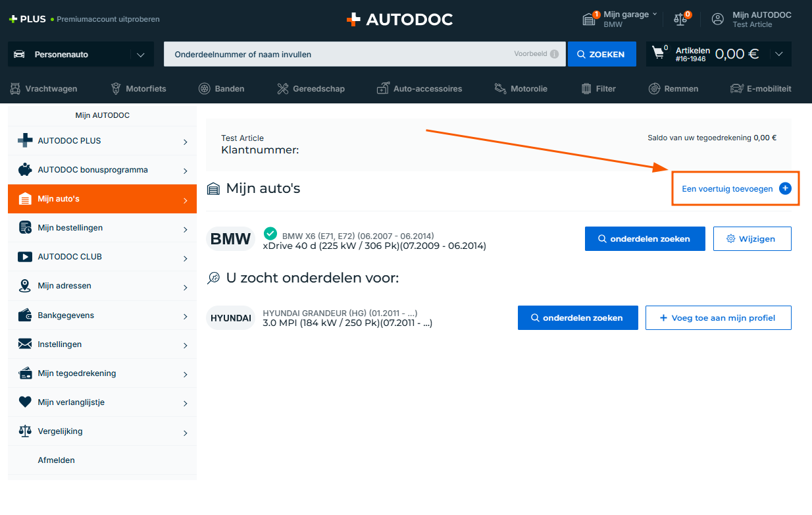Image resolution: width=812 pixels, height=515 pixels.
Task: Click the BMW brand logo badge
Action: coord(230,239)
